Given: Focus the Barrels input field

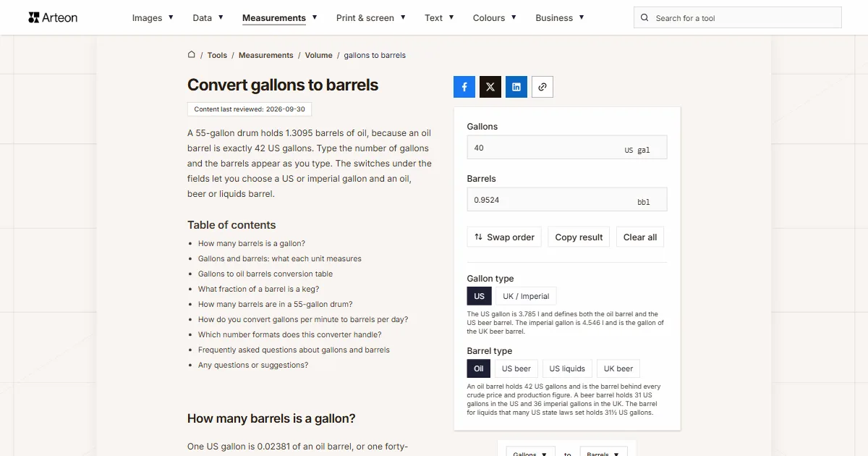Looking at the screenshot, I should coord(567,200).
